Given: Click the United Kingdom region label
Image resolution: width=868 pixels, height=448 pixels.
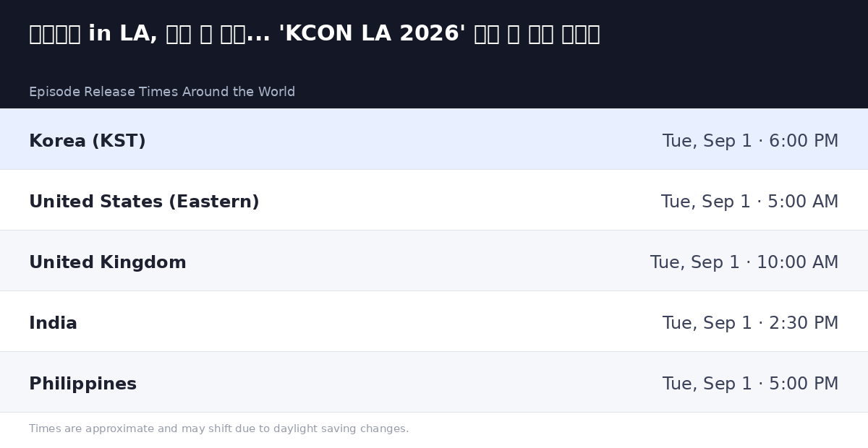Looking at the screenshot, I should [x=108, y=263].
